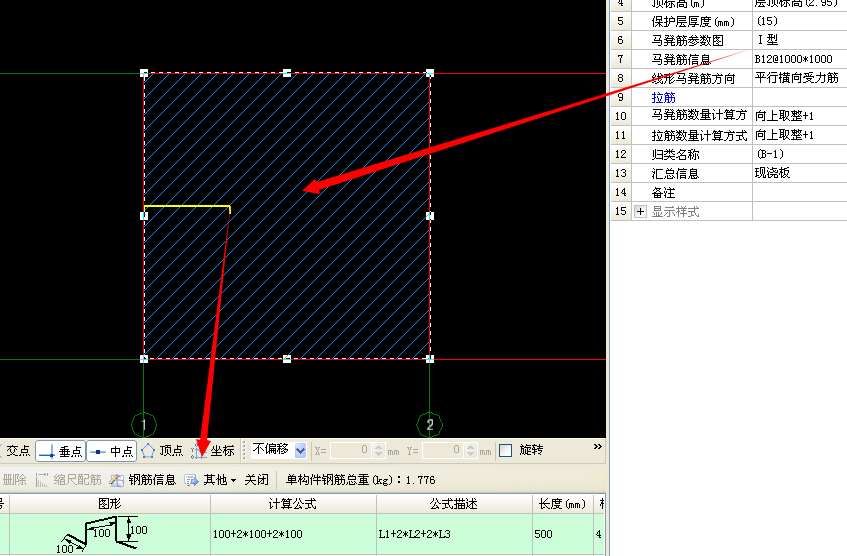Open 钢筋信息 rebar info

143,480
